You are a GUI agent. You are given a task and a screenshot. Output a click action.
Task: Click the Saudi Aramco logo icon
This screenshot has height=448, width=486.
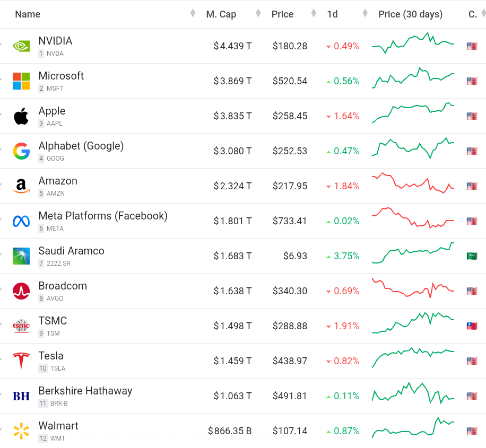(21, 256)
